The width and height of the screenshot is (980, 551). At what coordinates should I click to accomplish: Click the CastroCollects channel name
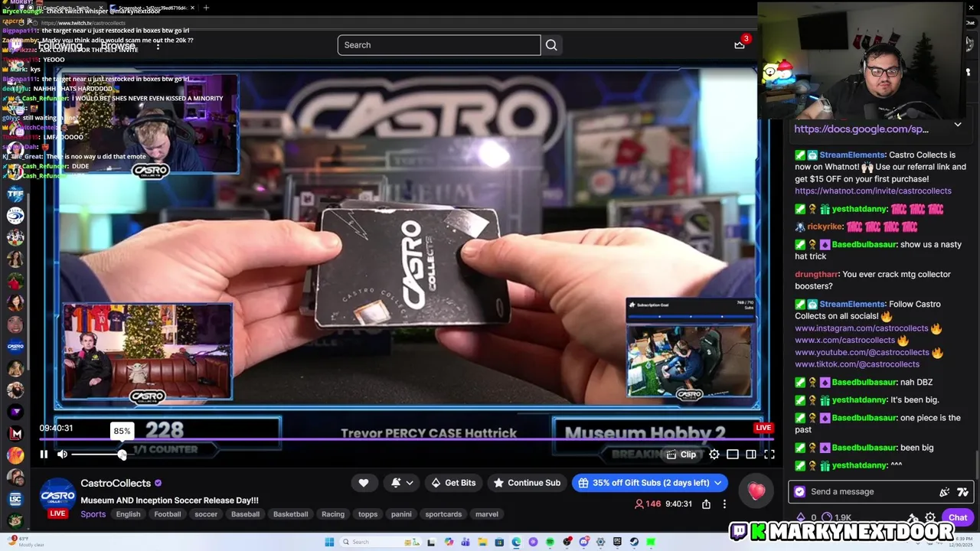coord(116,483)
